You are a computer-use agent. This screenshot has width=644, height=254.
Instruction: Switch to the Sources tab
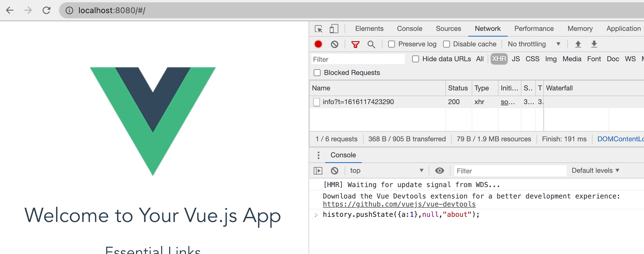tap(449, 29)
